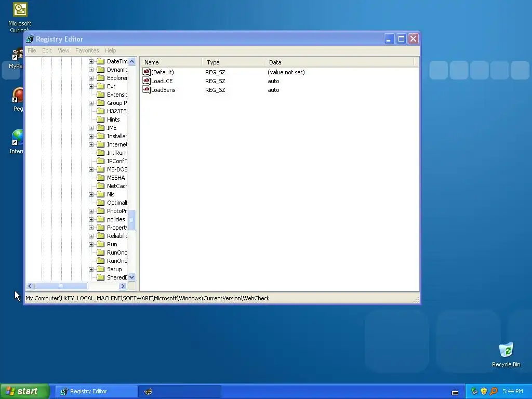Click the H323TSP folder icon
Viewport: 532px width, 399px height.
point(100,111)
